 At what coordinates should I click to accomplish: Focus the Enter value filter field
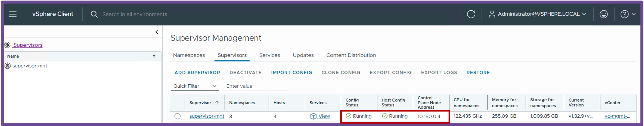click(256, 86)
